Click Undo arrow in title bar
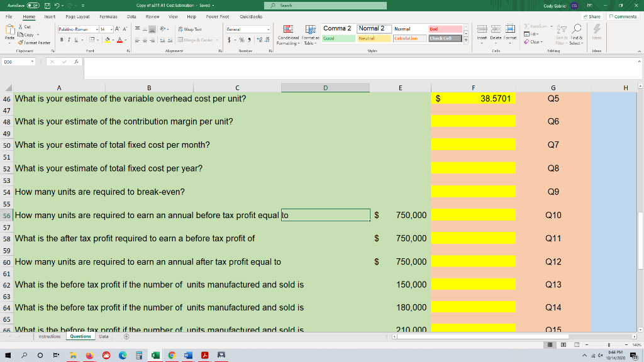 click(57, 6)
